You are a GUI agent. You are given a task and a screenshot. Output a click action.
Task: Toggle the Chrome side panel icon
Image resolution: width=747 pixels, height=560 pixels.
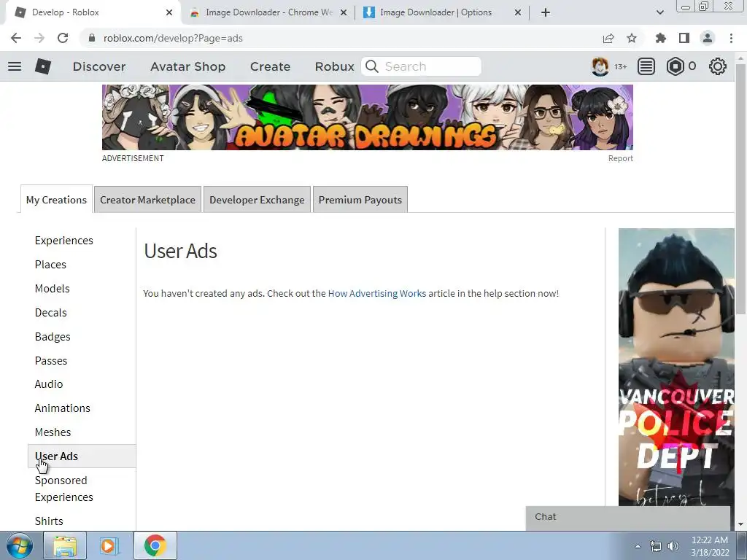pos(684,38)
